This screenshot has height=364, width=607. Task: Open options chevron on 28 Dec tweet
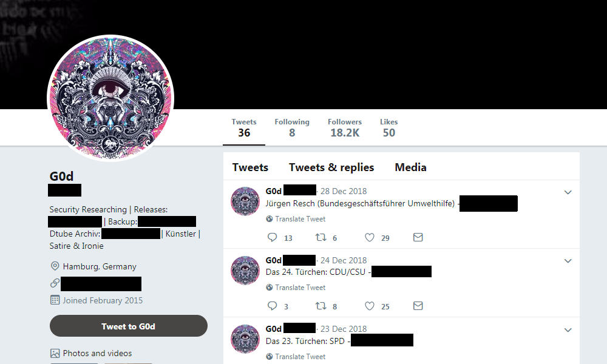point(568,192)
